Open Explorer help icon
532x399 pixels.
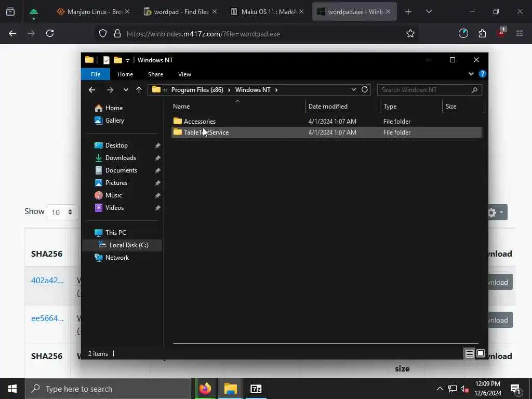482,74
